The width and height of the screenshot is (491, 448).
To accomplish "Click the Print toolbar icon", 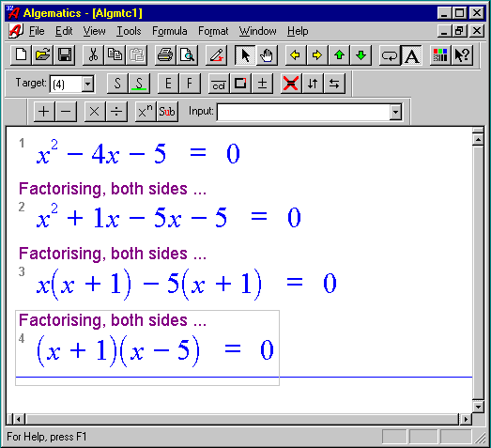I will pyautogui.click(x=165, y=55).
